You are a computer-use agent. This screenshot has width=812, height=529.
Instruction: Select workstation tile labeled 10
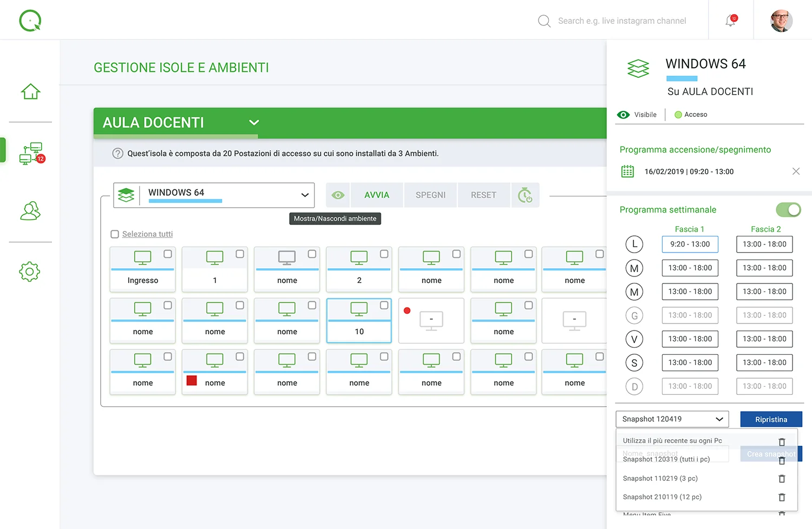coord(359,320)
